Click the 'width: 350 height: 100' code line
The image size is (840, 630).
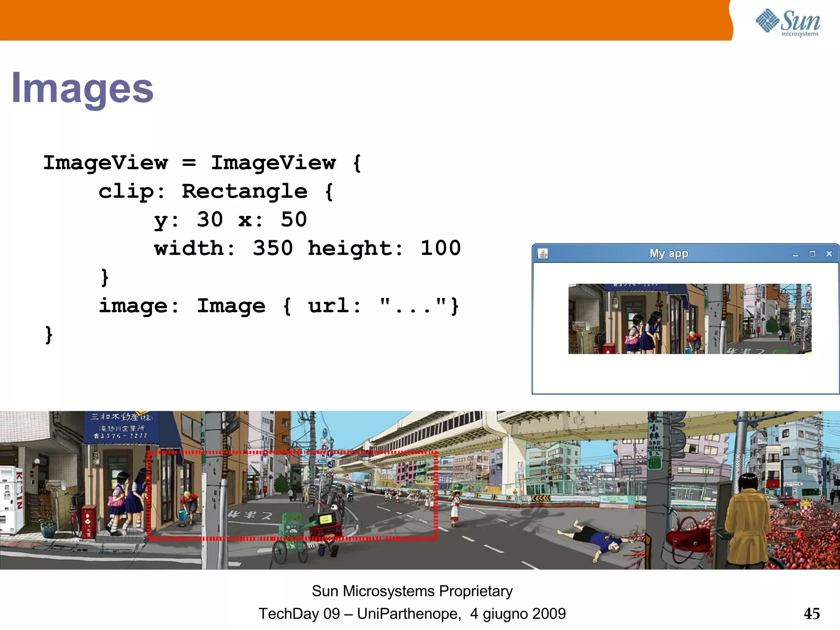(308, 249)
